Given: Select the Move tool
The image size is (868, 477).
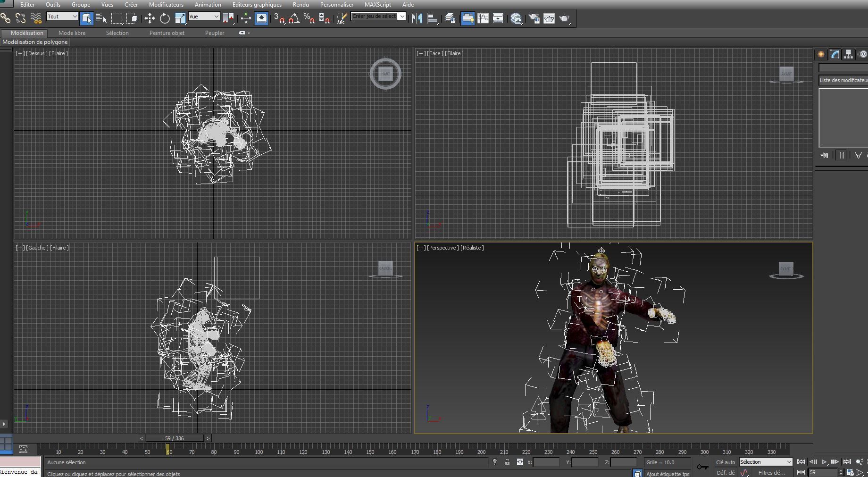Looking at the screenshot, I should [x=150, y=18].
